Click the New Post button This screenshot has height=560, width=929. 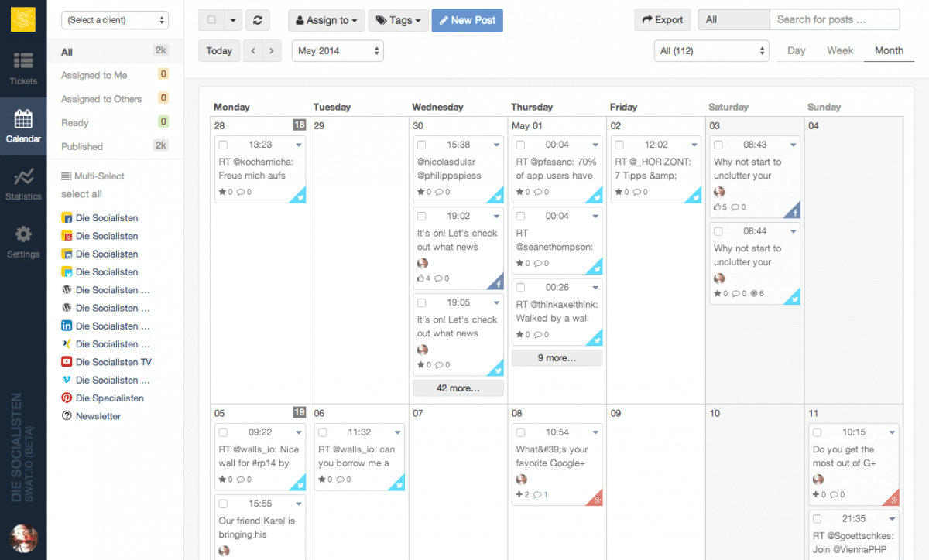(468, 20)
